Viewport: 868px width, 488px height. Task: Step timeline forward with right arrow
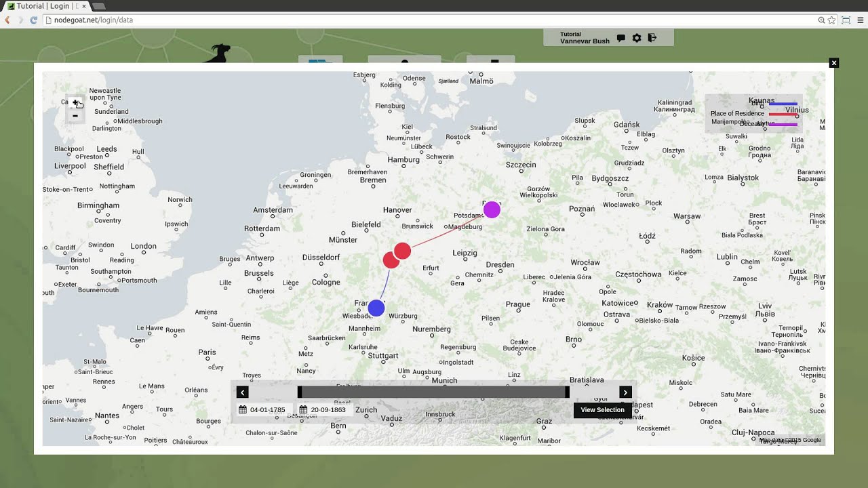[625, 392]
